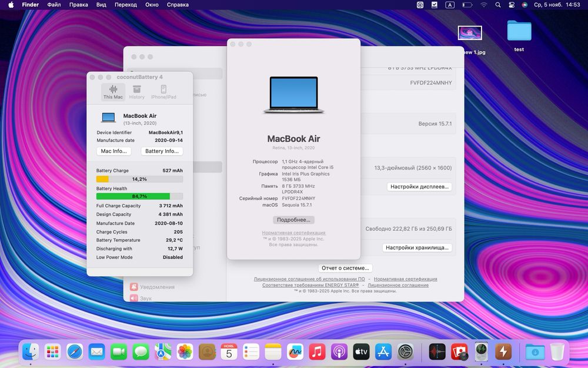Viewport: 588px width, 368px height.
Task: Open the green waveform monitor app in dock
Action: point(481,352)
